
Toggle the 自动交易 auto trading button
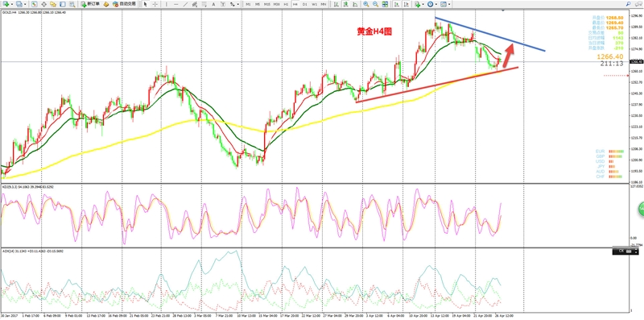[125, 4]
